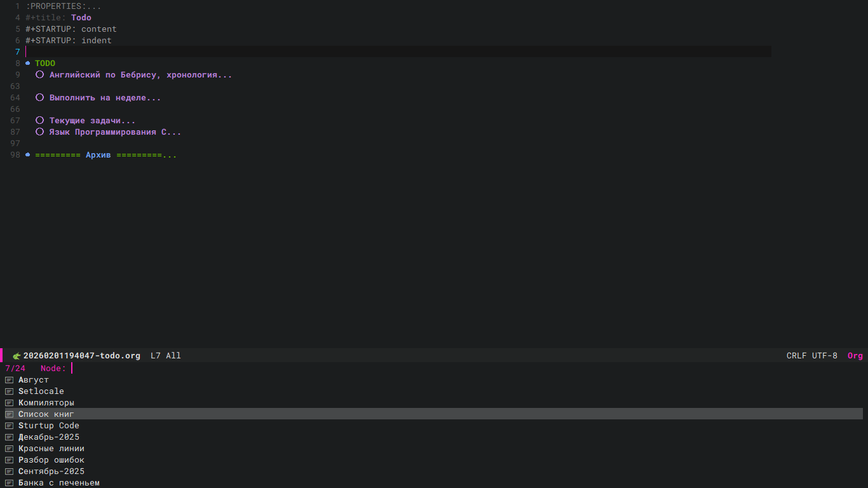Screen dimensions: 868x488
Task: Click the bullet icon before TODO heading
Action: pos(28,64)
